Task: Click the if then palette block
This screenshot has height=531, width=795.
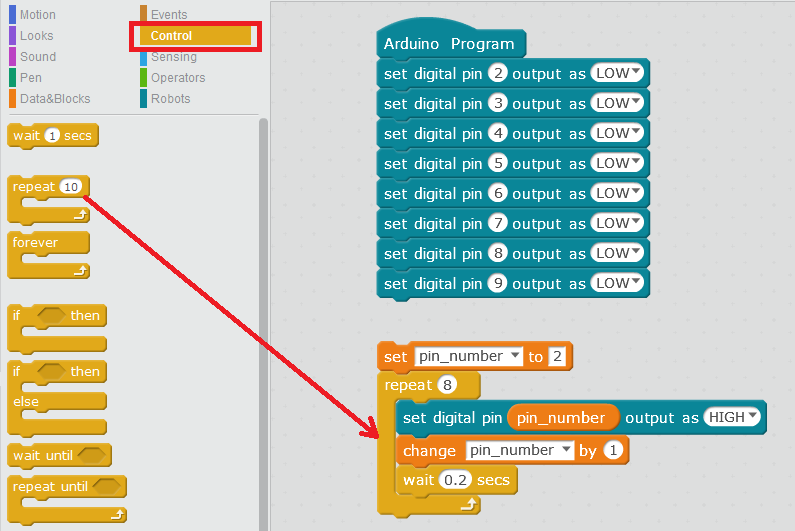Action: pyautogui.click(x=57, y=329)
